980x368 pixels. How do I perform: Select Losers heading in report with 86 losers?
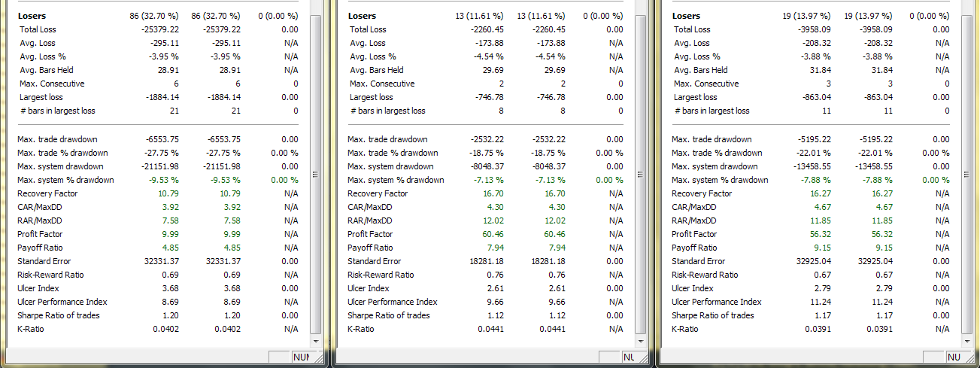point(31,16)
